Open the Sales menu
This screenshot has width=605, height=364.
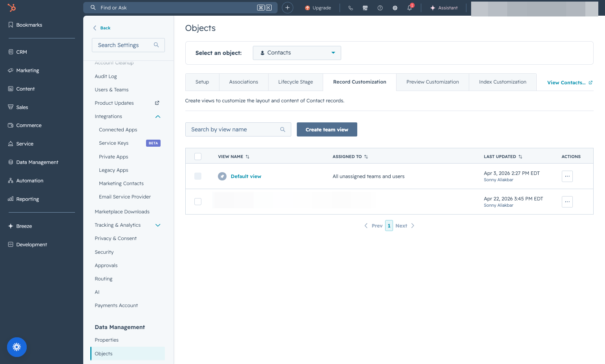[x=18, y=107]
